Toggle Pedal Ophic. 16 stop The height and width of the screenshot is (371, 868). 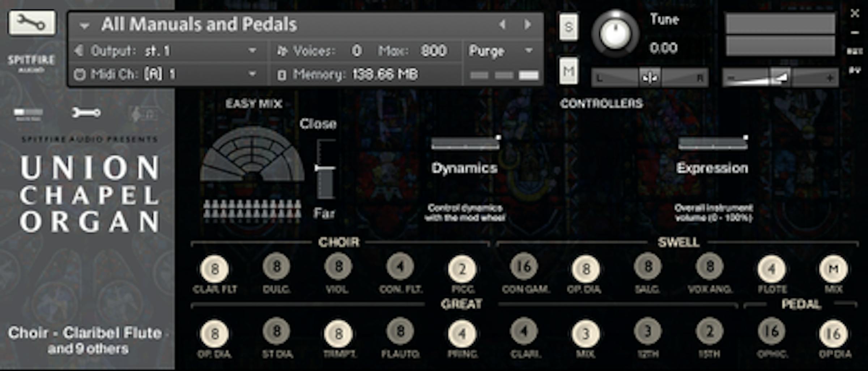772,331
